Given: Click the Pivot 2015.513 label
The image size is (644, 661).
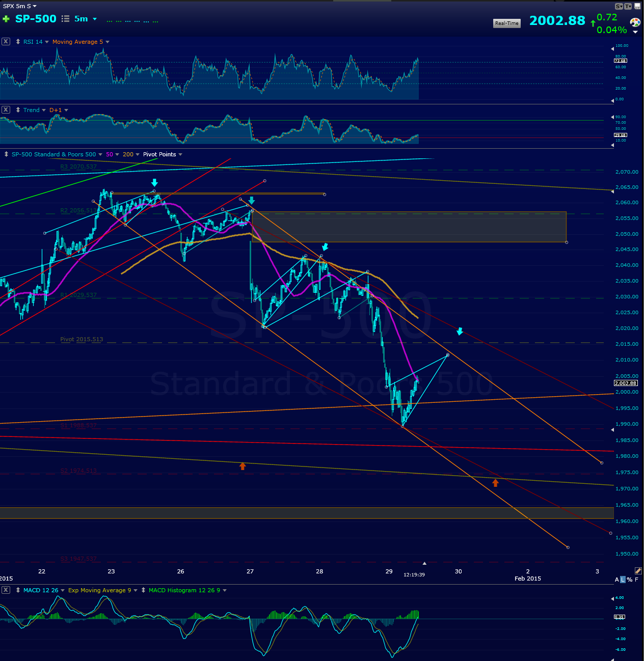Looking at the screenshot, I should tap(82, 339).
